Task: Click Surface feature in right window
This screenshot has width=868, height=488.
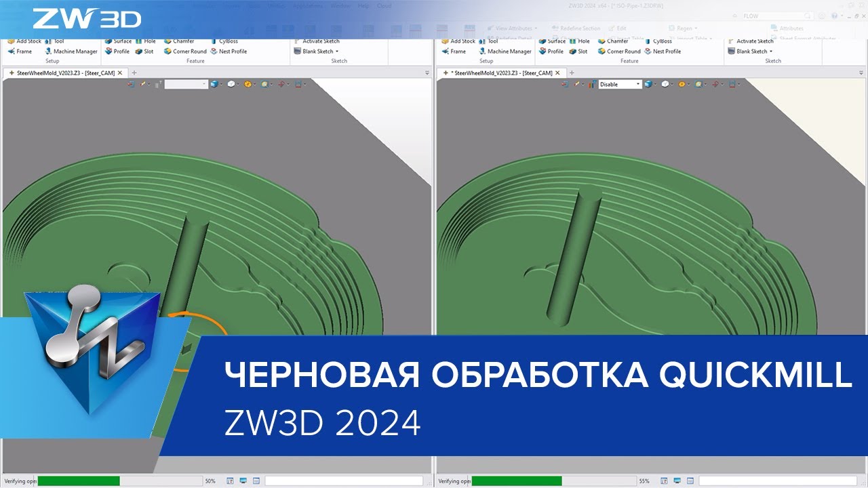Action: click(552, 41)
